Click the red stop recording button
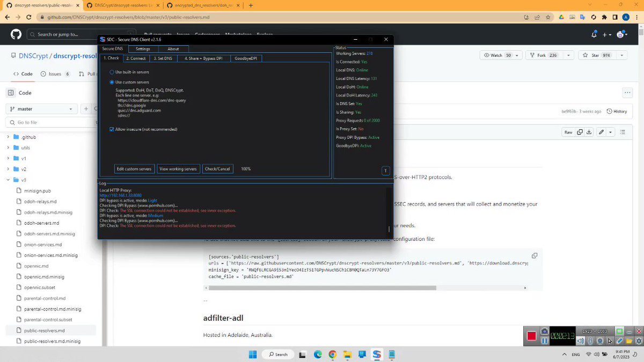 [x=531, y=336]
